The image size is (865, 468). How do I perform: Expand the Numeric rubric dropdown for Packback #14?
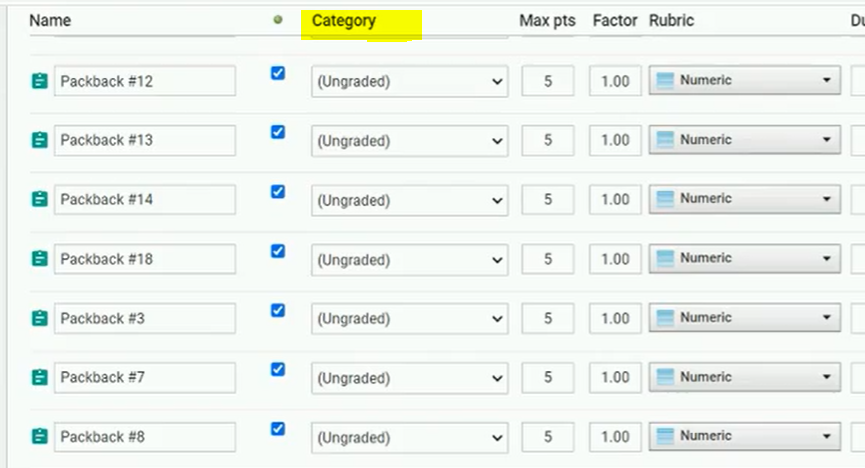[745, 199]
